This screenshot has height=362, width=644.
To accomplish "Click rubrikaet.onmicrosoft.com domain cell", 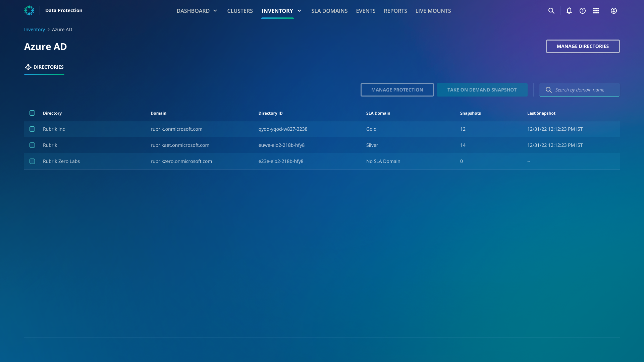I will pos(180,145).
